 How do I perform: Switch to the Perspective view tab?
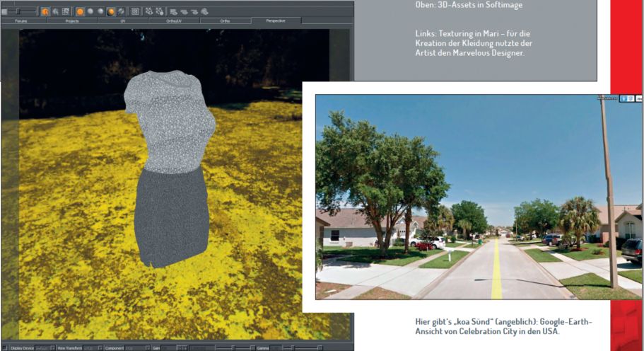(276, 21)
